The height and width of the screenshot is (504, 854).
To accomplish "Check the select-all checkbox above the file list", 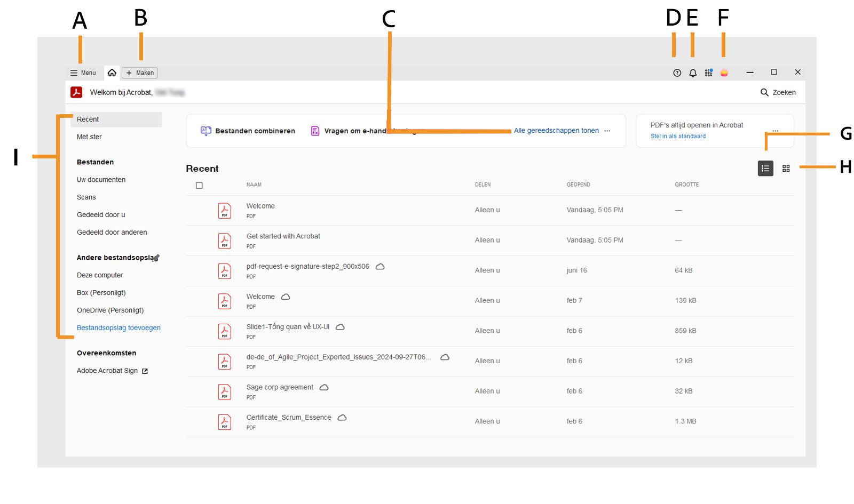I will [x=199, y=185].
